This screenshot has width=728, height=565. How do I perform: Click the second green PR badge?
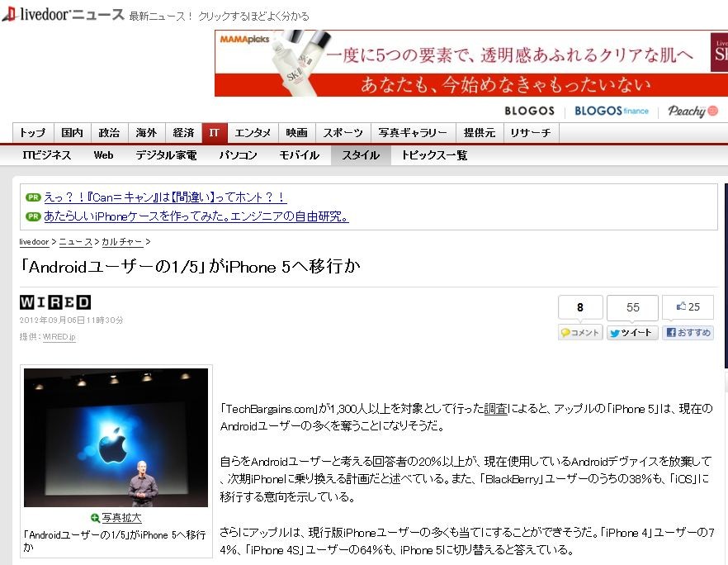(x=33, y=216)
